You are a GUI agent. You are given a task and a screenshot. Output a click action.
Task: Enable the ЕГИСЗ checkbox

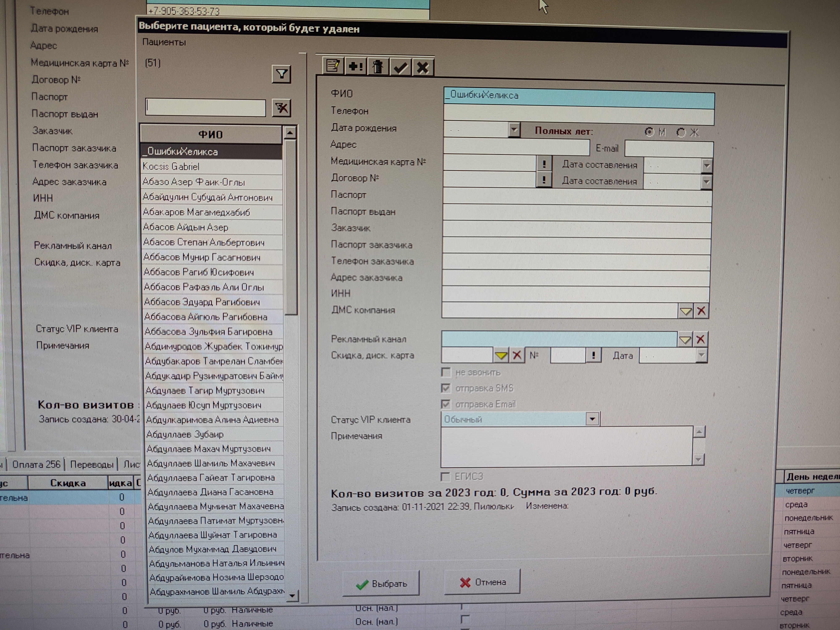(x=445, y=476)
